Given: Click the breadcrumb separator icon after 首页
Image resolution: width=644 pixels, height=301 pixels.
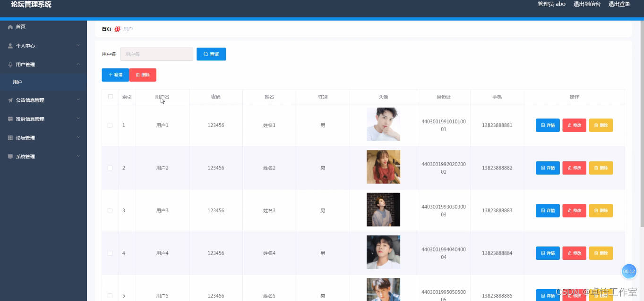Looking at the screenshot, I should [118, 29].
